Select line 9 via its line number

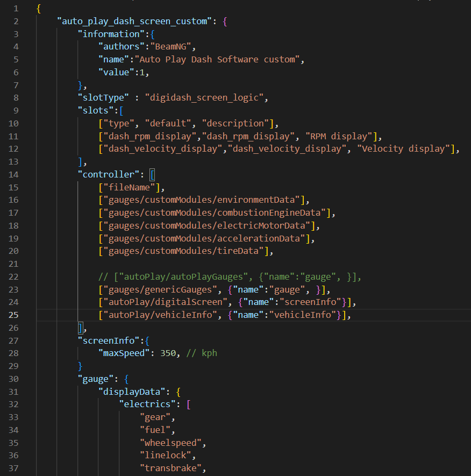tap(16, 110)
